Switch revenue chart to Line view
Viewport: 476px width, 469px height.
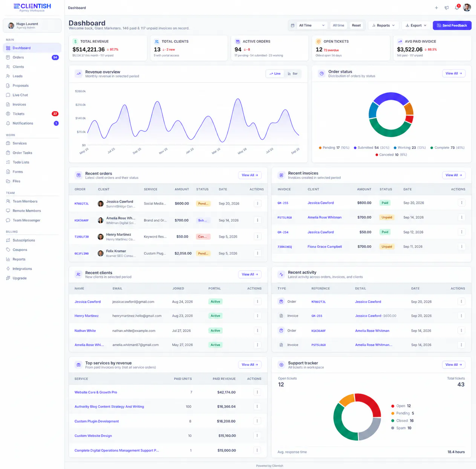pyautogui.click(x=275, y=73)
